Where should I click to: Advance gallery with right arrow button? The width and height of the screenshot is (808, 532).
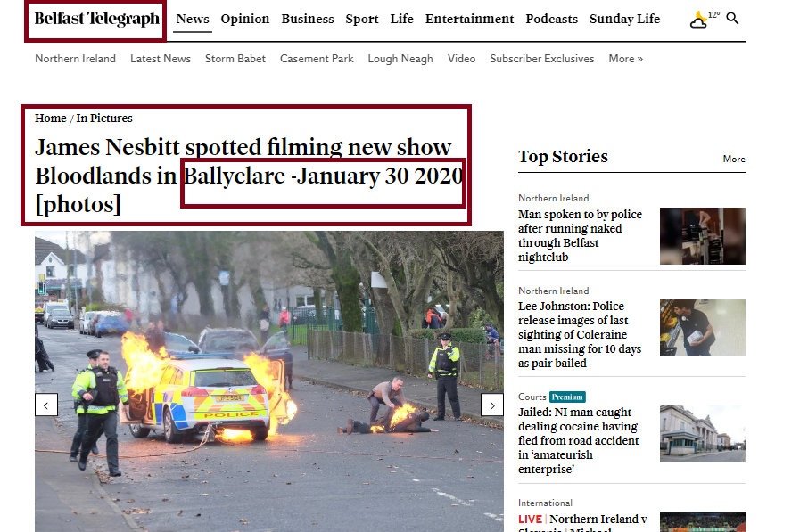pyautogui.click(x=492, y=405)
